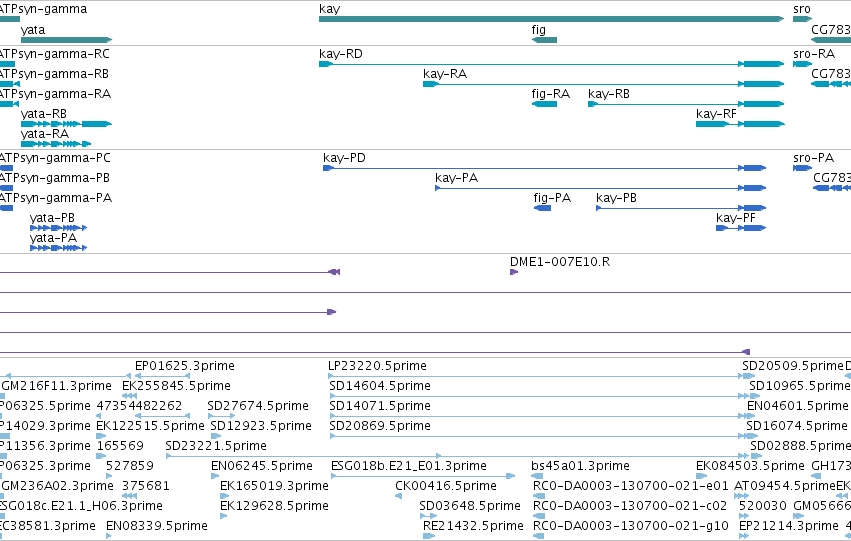Select the yata-RA transcript

[56, 144]
